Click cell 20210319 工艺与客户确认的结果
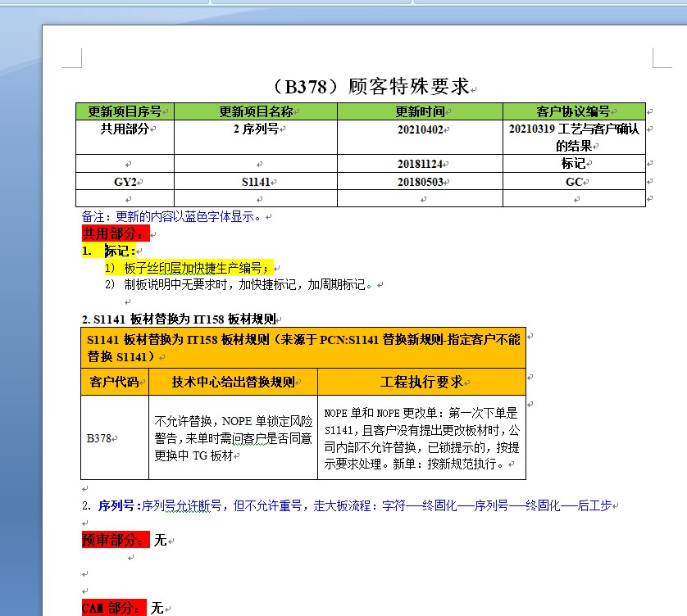 pyautogui.click(x=574, y=137)
